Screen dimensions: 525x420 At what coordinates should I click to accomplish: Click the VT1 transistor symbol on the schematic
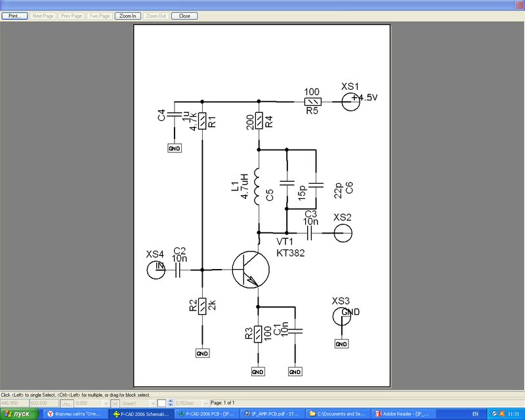tap(251, 270)
